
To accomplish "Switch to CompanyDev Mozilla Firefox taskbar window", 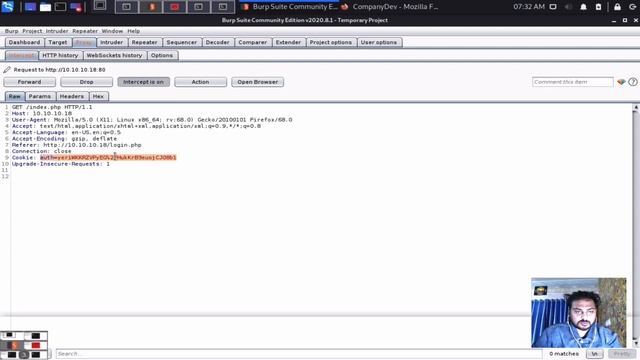I will [390, 7].
